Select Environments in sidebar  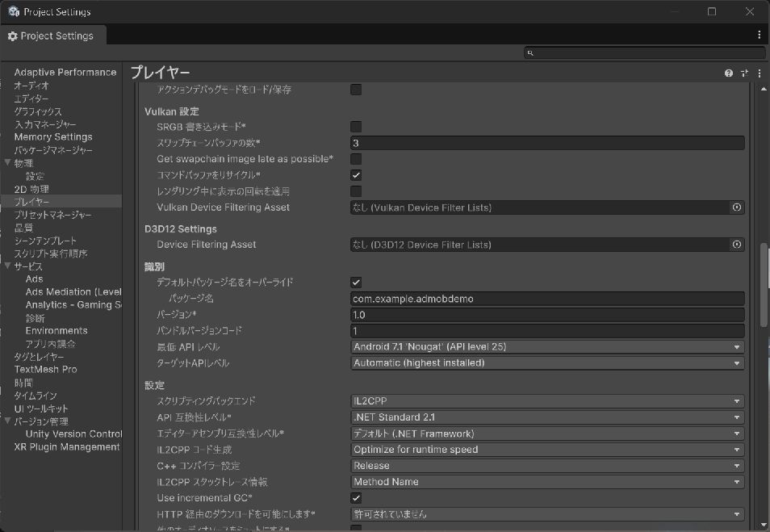(56, 331)
